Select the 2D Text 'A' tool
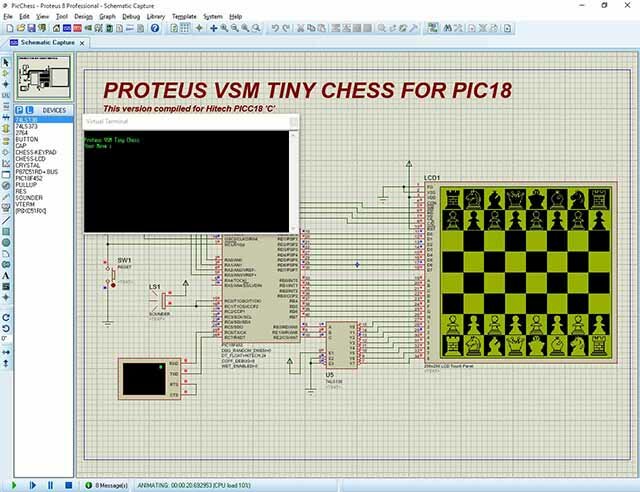 pos(6,276)
